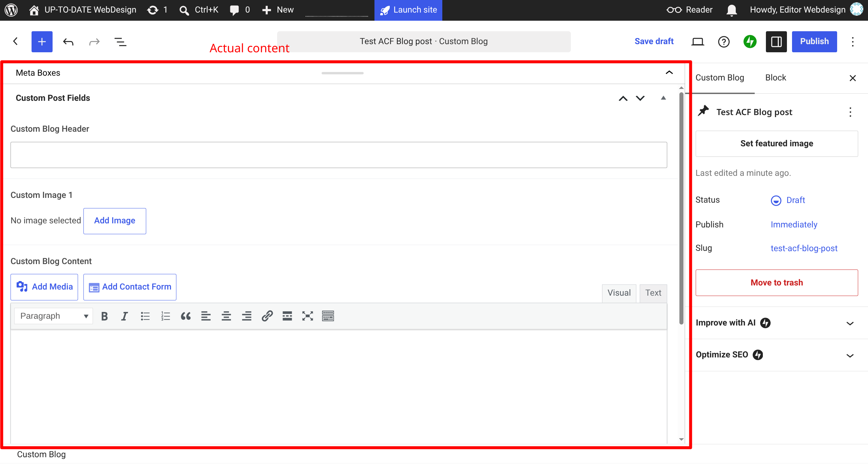The width and height of the screenshot is (868, 464).
Task: Switch to the Block tab
Action: pyautogui.click(x=775, y=78)
